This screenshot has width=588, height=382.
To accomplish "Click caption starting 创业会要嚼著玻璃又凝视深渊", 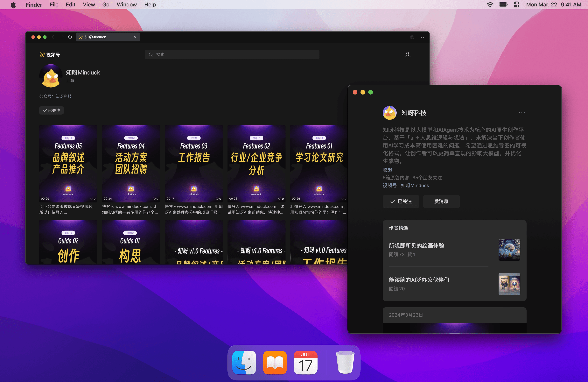I will [67, 209].
